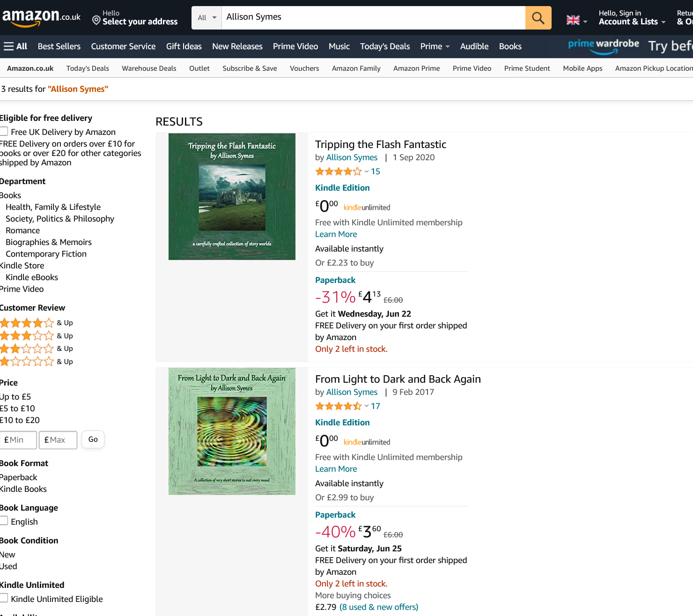The height and width of the screenshot is (616, 693).
Task: Check the Kindle Unlimited Eligible box
Action: click(4, 598)
